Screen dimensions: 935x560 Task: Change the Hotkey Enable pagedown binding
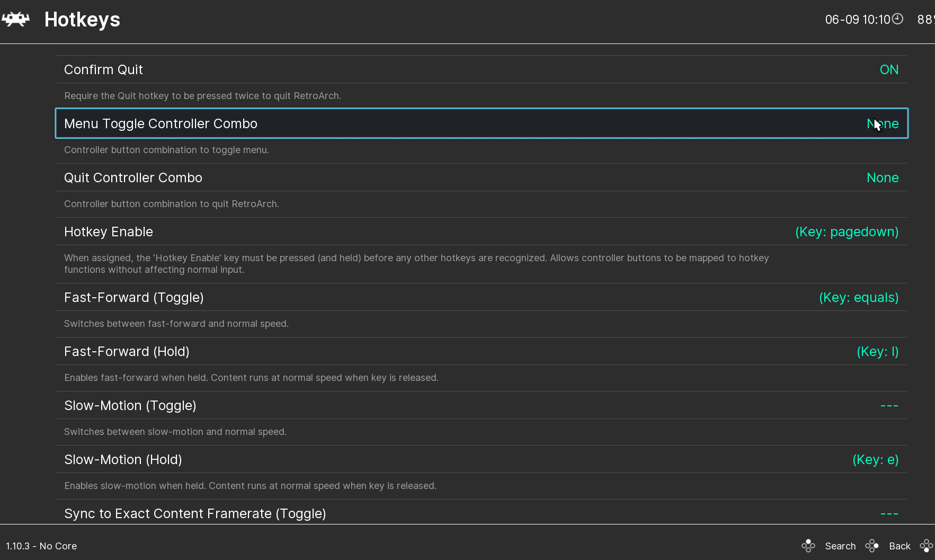coord(846,232)
